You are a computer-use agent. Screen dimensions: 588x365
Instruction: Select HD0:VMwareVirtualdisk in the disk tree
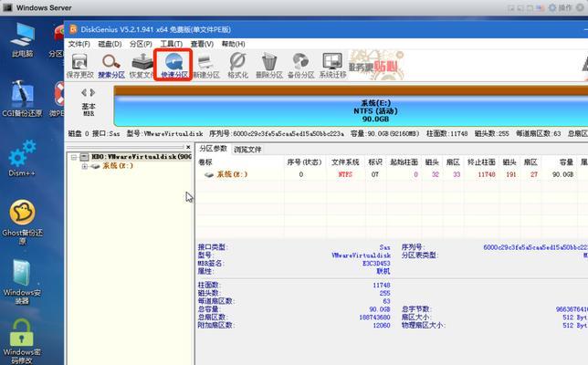pos(142,157)
